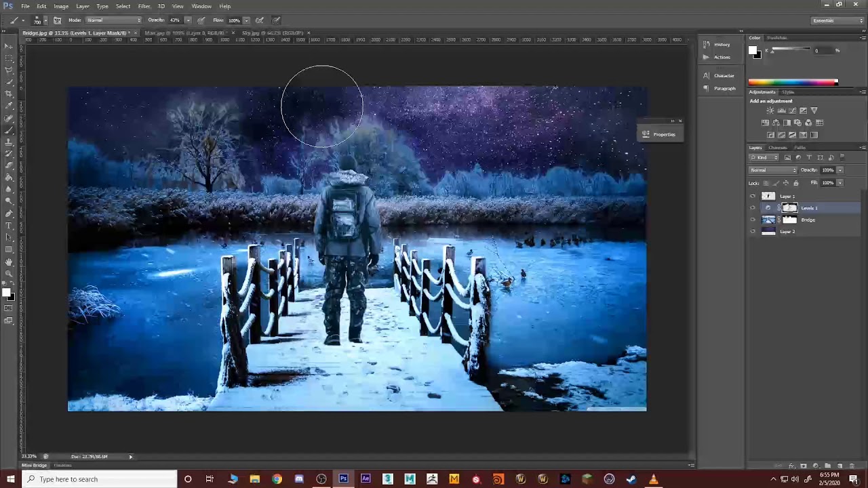Switch to the Swatches tab

tap(777, 38)
